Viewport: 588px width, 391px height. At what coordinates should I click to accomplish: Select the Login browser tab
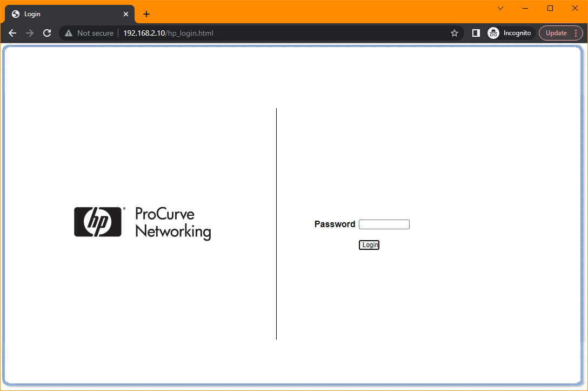[x=65, y=14]
